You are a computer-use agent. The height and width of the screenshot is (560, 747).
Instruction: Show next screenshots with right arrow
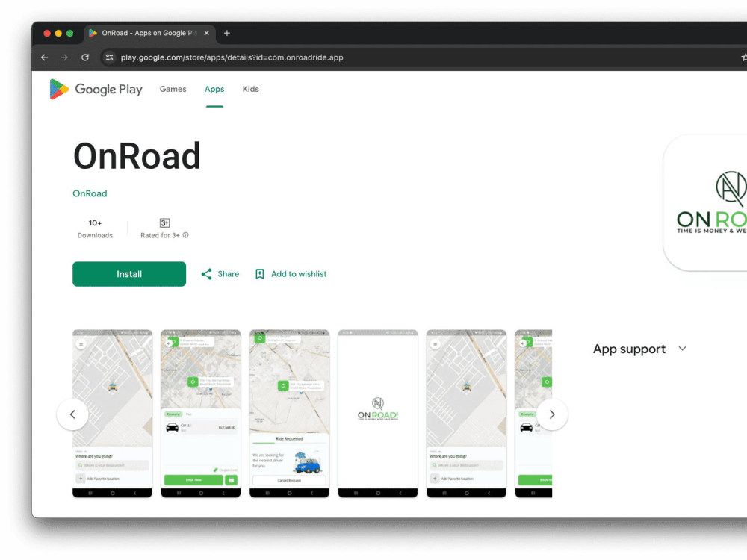coord(552,414)
